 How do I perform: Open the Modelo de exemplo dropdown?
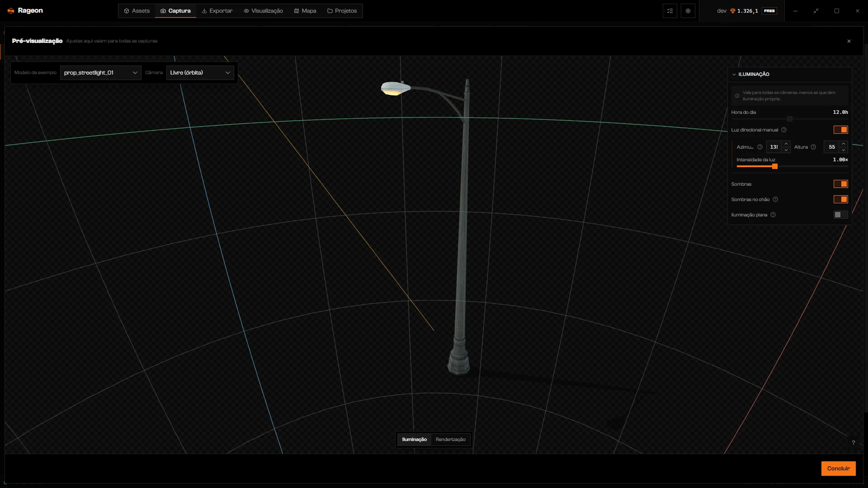tap(101, 73)
